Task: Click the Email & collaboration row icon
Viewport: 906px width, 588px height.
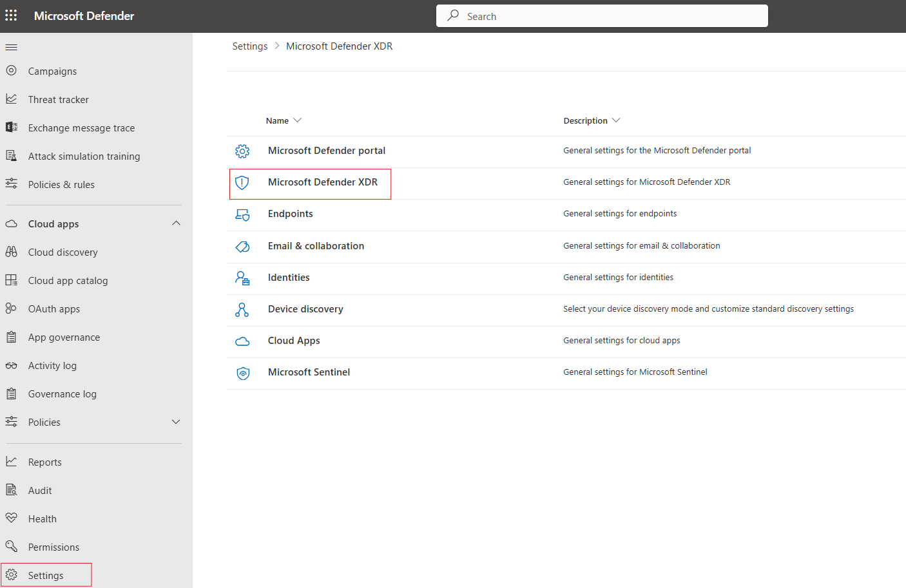Action: (242, 247)
